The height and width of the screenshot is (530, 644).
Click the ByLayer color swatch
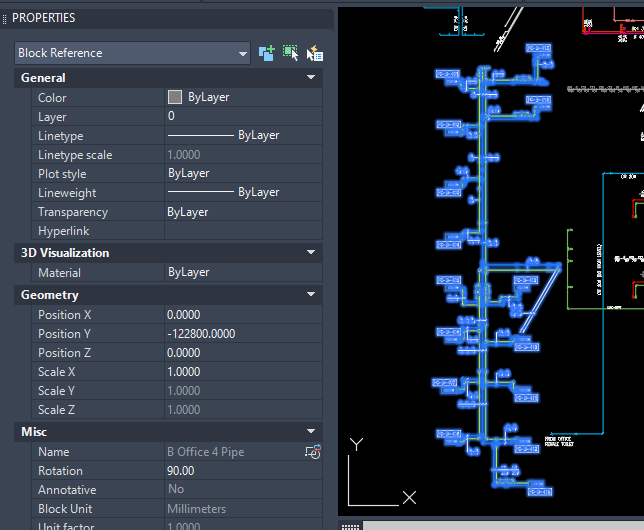(x=175, y=97)
